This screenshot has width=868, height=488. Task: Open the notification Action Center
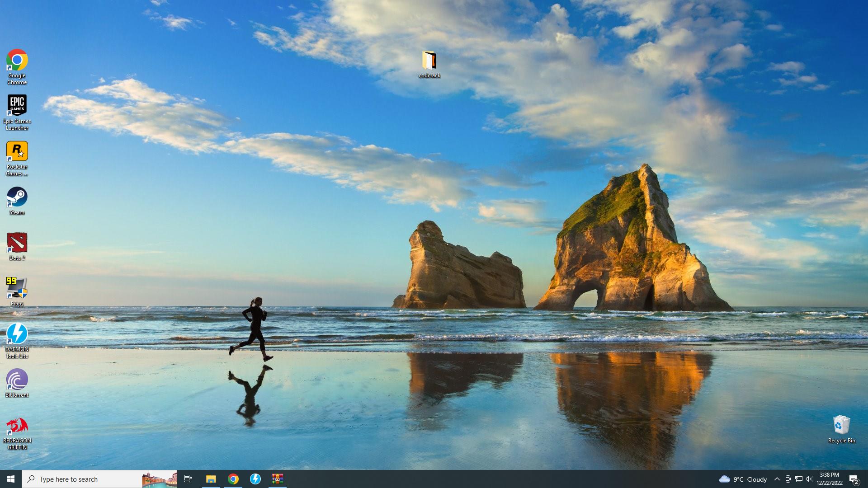pos(854,479)
